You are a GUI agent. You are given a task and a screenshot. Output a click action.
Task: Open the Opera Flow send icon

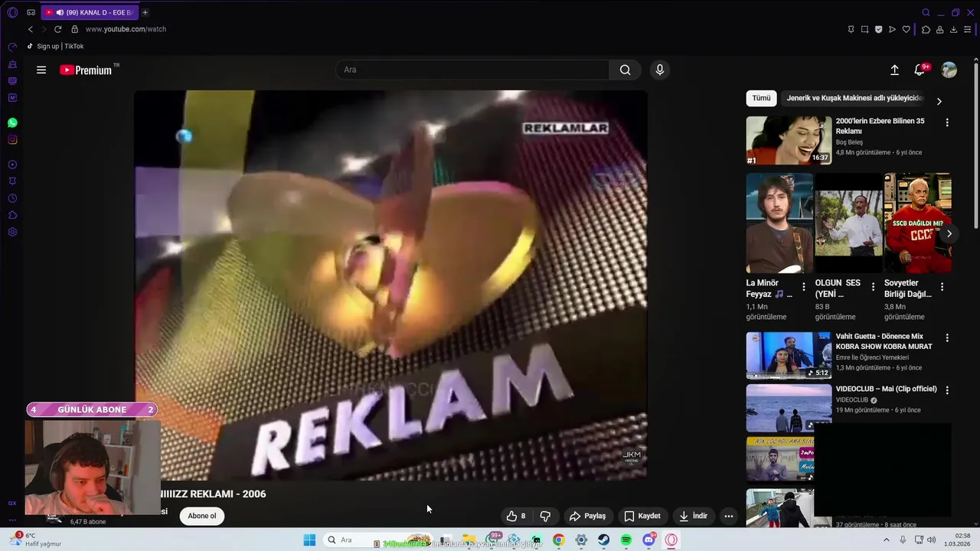tap(893, 29)
